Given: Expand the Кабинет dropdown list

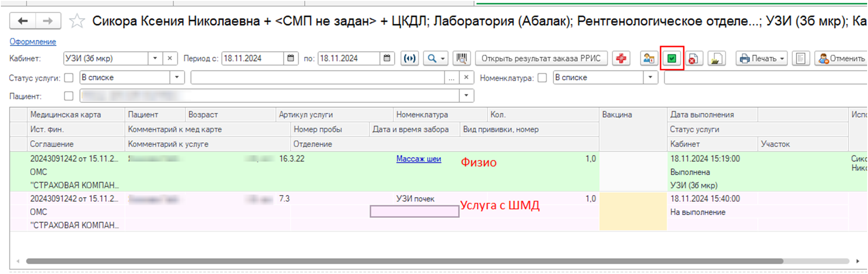Looking at the screenshot, I should click(x=155, y=58).
